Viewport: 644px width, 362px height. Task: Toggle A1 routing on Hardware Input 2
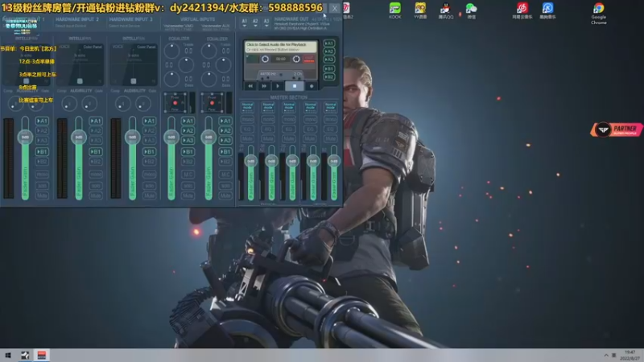[x=96, y=121]
